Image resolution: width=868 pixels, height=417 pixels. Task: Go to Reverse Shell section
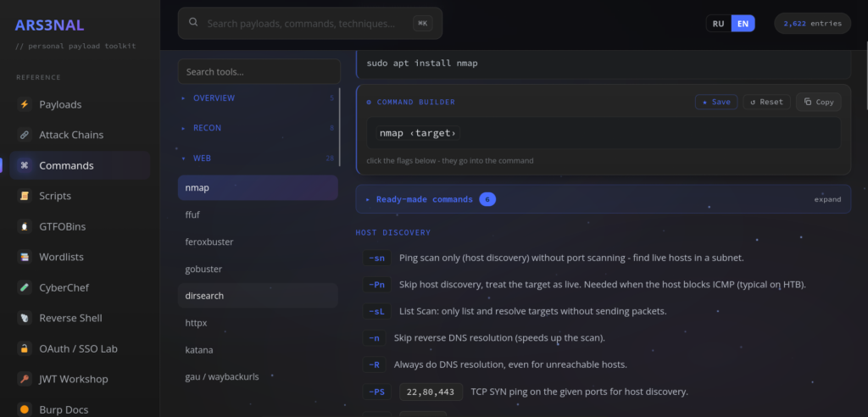coord(80,318)
